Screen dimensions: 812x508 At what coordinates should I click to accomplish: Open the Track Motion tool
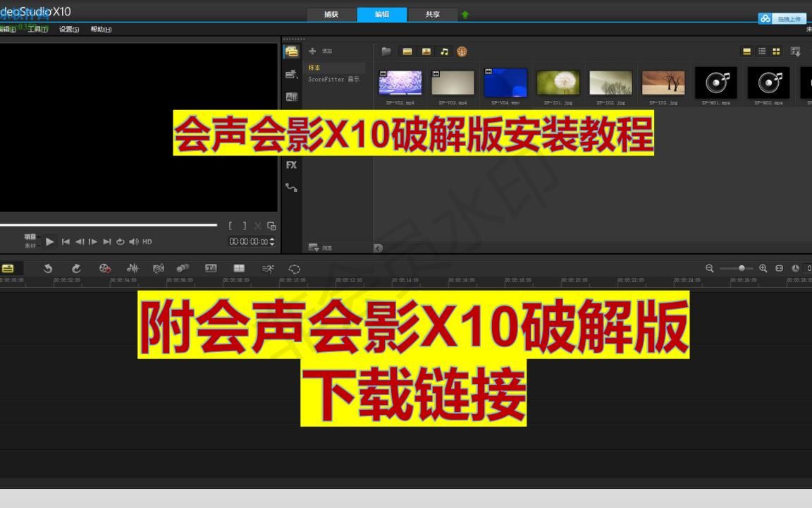click(x=183, y=269)
